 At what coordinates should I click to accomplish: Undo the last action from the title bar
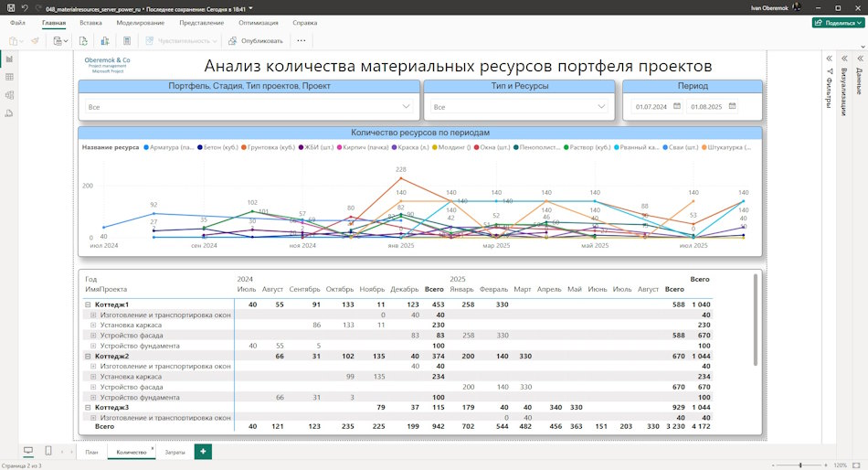(25, 7)
